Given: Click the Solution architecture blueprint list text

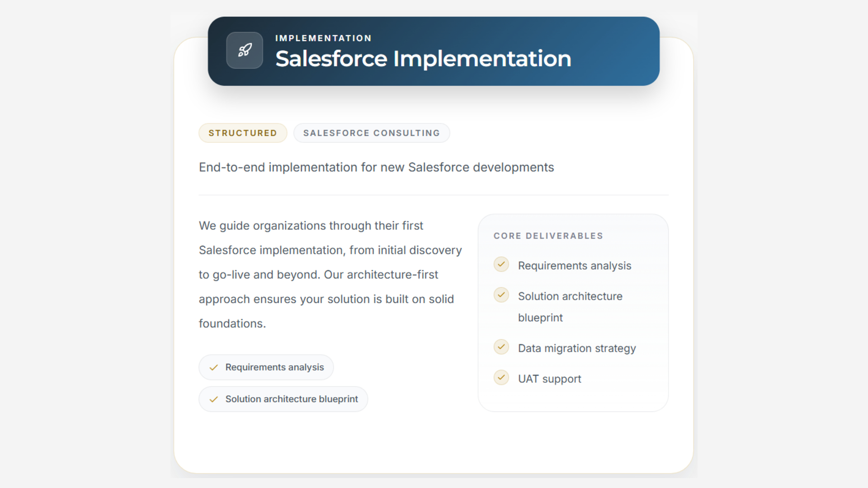Looking at the screenshot, I should 570,296.
